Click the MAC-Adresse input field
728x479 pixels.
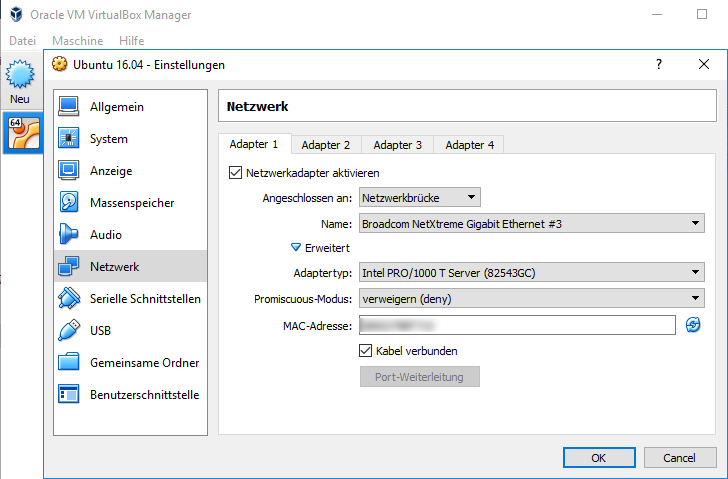click(x=517, y=325)
